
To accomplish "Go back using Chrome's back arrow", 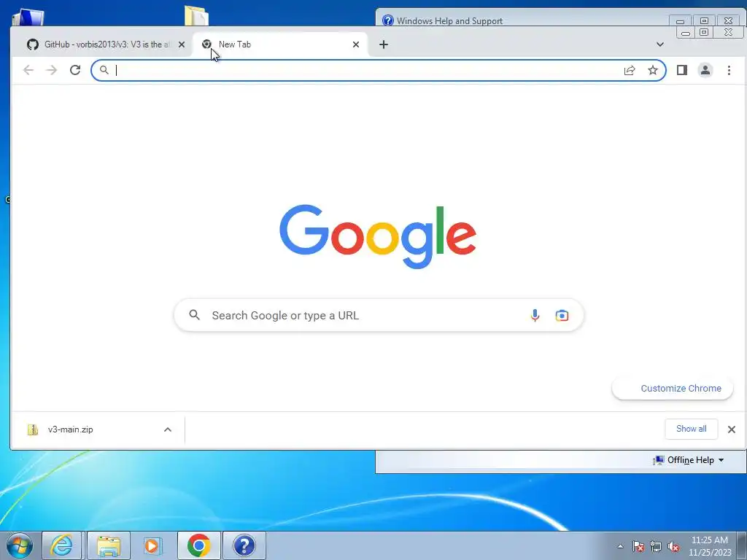I will coord(28,70).
